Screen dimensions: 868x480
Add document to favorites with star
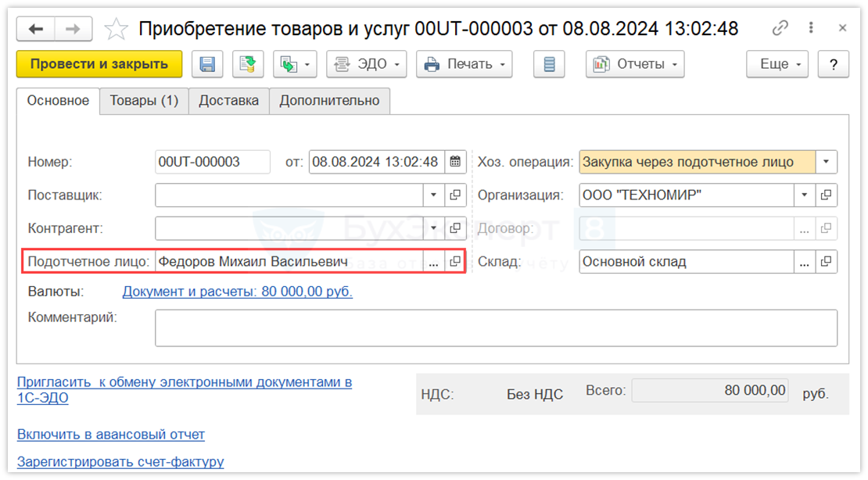click(117, 29)
